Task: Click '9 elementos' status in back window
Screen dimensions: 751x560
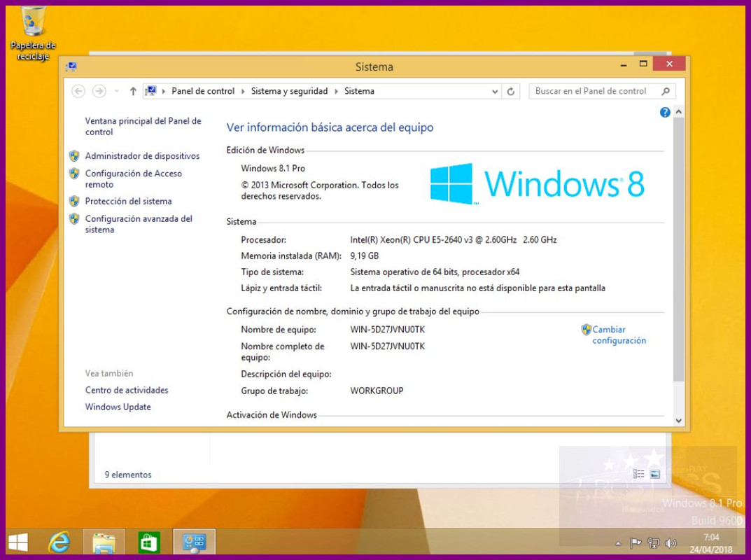Action: (128, 475)
